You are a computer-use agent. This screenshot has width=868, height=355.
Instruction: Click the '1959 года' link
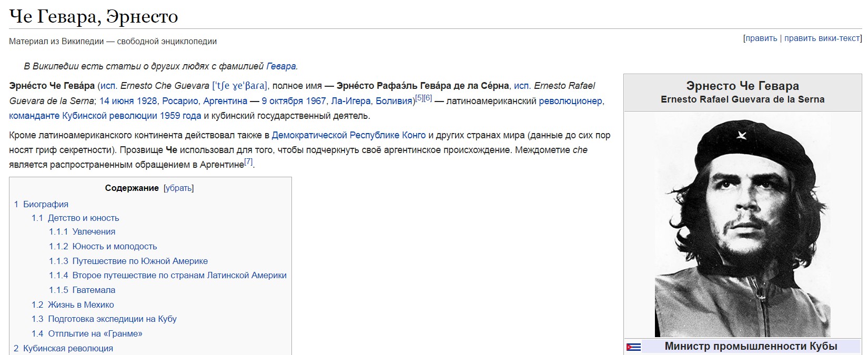tap(180, 116)
